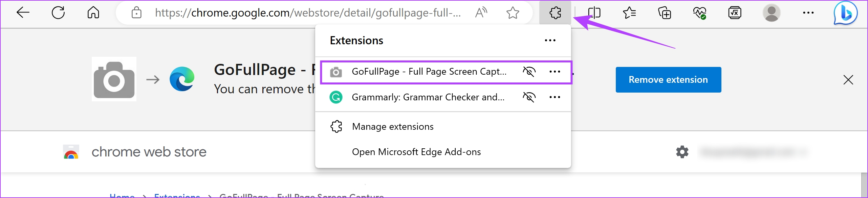This screenshot has height=198, width=868.
Task: Open the Extensions panel overflow menu
Action: [550, 41]
